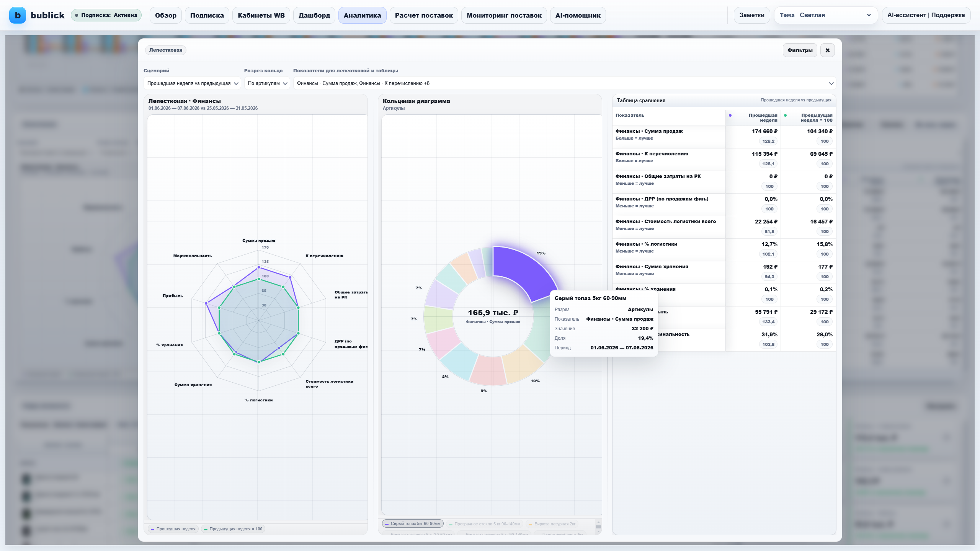
Task: Toggle the Прошедшая неделя legend series
Action: [173, 529]
